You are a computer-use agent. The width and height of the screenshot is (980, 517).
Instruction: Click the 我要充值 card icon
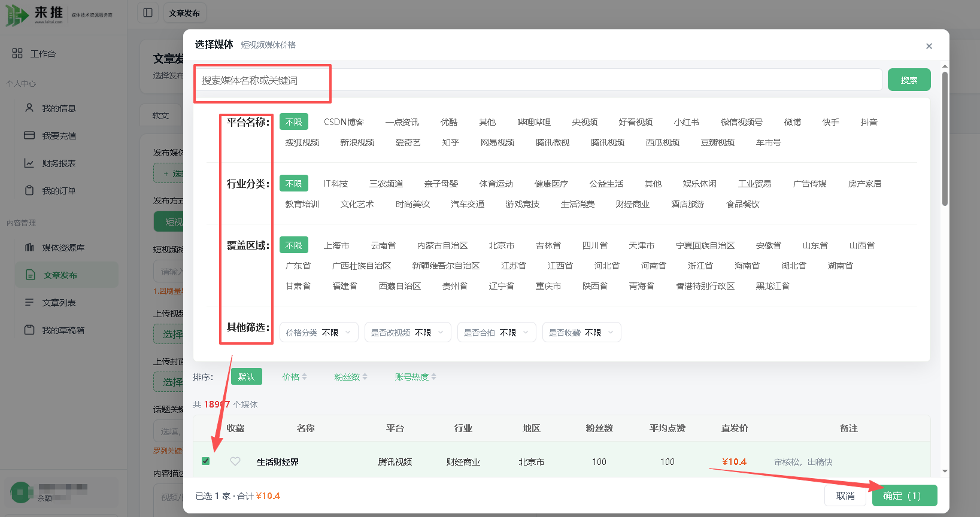point(29,135)
